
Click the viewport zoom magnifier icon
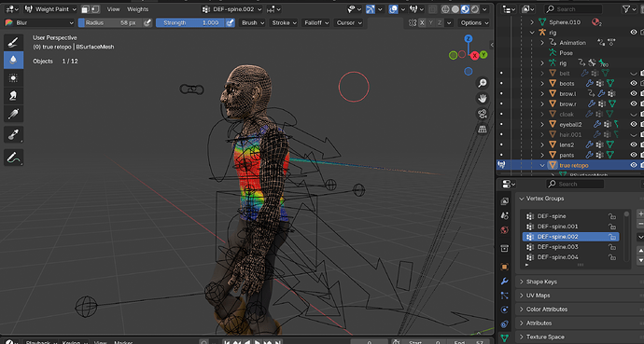click(x=483, y=83)
